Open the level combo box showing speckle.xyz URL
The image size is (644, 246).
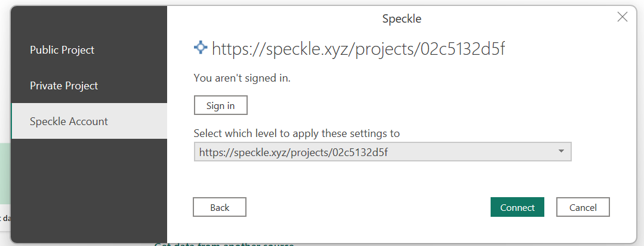pyautogui.click(x=383, y=152)
